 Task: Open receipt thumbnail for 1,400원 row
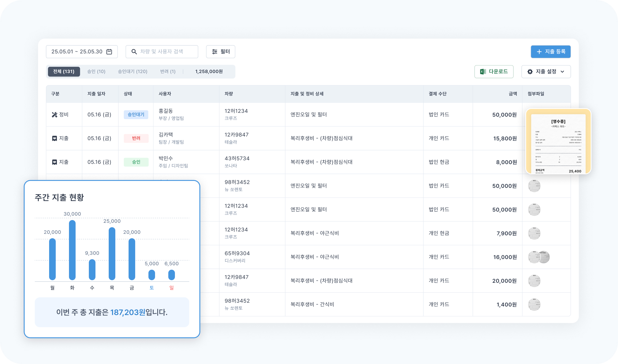pos(534,304)
